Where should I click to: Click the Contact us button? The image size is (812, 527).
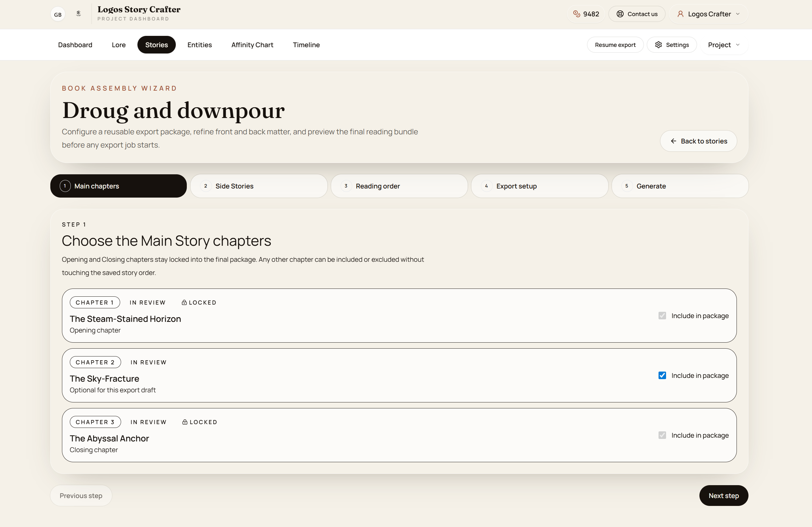pyautogui.click(x=637, y=14)
